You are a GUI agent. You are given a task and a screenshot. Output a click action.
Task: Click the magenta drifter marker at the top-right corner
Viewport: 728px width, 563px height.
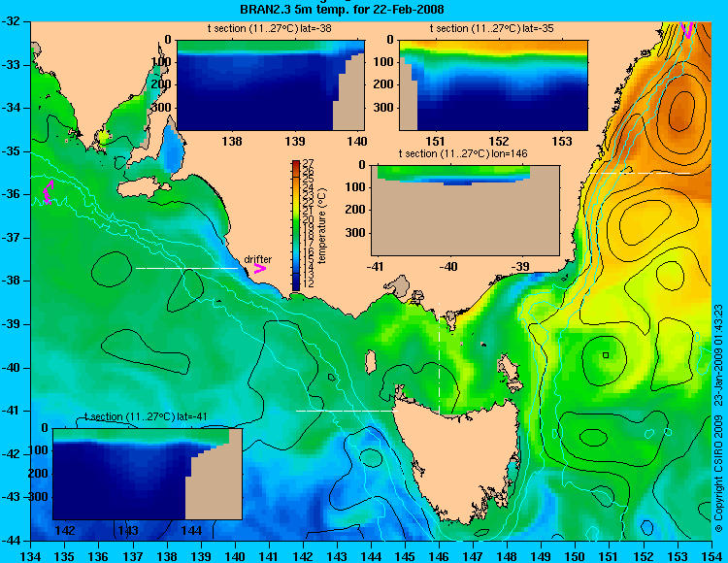click(686, 30)
